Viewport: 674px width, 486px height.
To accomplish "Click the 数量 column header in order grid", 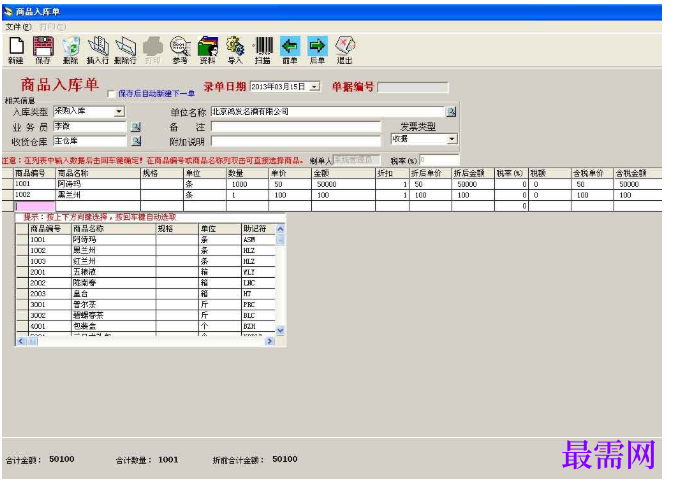I will click(248, 173).
